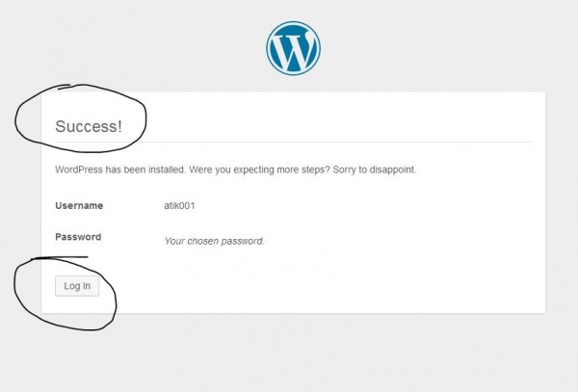Screen dimensions: 578x392
Task: Click the white W letter inside the logo
Action: point(293,49)
